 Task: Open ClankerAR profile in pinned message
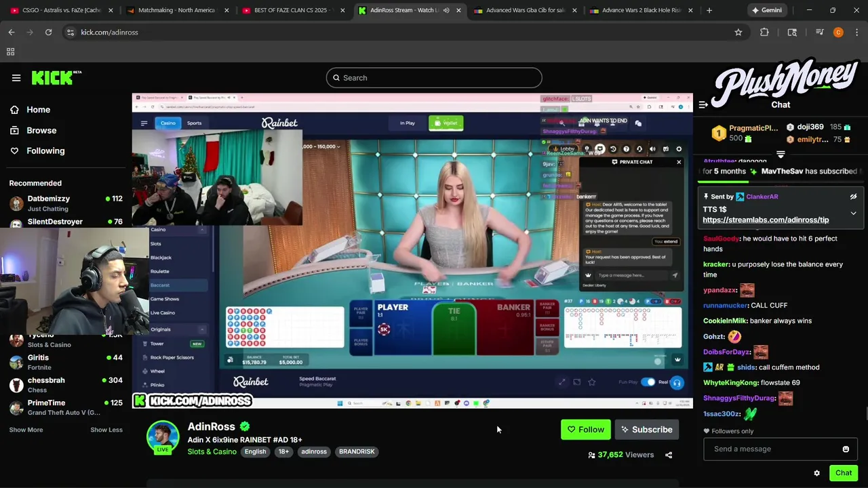(762, 197)
